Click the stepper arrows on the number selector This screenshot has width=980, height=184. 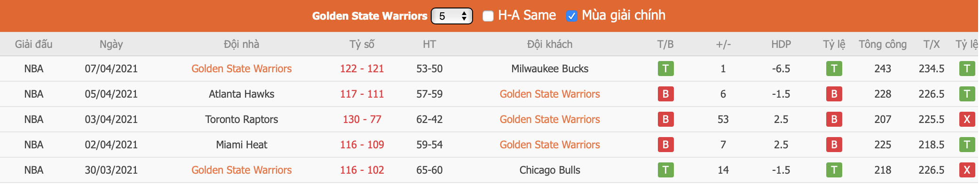pyautogui.click(x=464, y=16)
